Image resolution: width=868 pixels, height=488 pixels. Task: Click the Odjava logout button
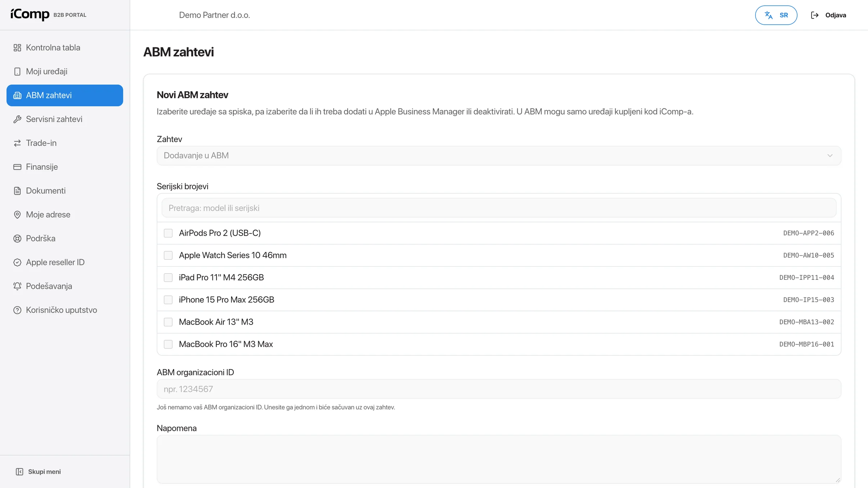(x=828, y=15)
